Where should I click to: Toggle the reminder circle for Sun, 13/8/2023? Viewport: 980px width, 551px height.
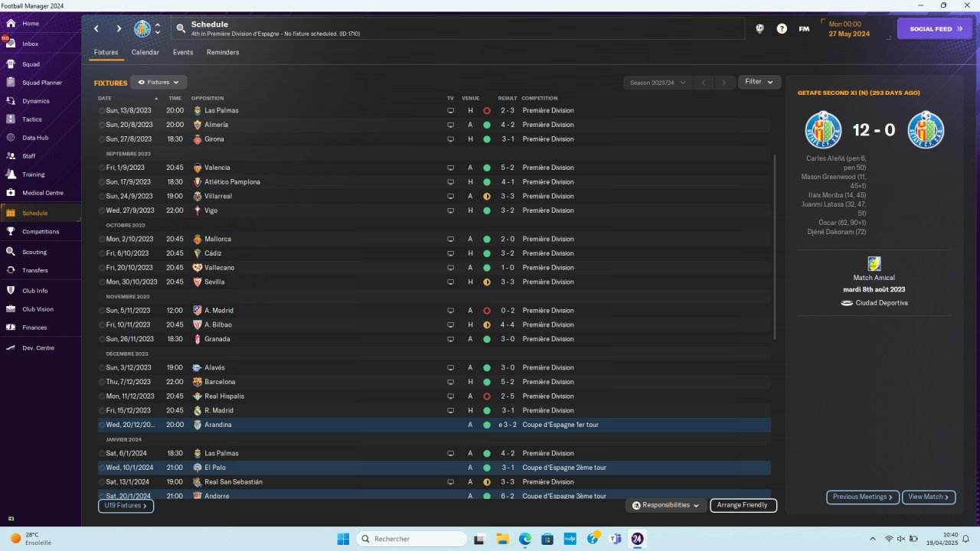point(102,111)
